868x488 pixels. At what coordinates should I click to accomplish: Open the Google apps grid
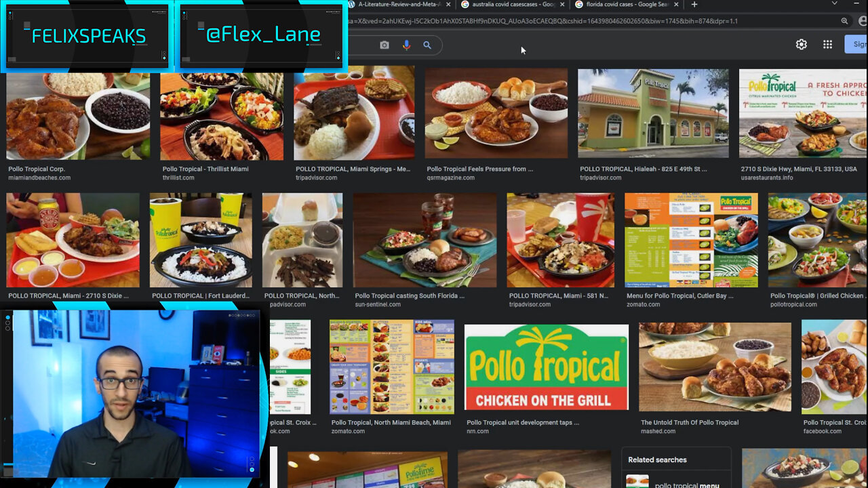click(x=827, y=45)
